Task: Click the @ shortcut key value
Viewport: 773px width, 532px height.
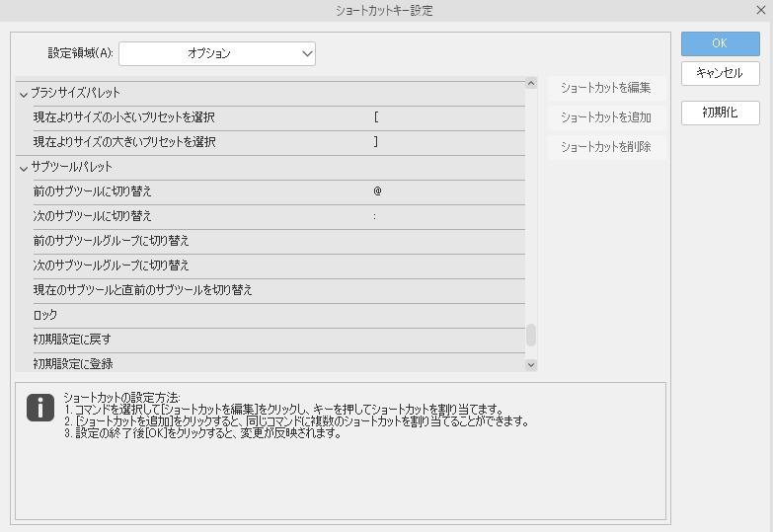Action: 377,191
